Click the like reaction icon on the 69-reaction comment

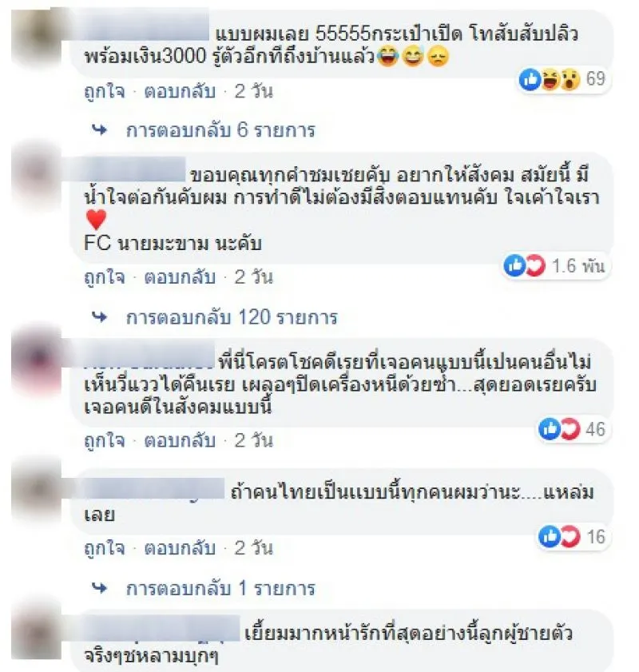530,80
